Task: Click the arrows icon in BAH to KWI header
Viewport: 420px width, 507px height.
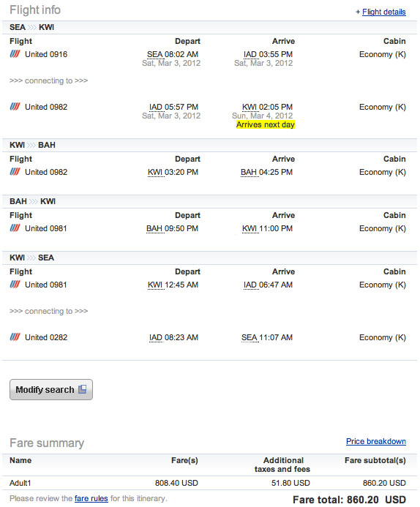Action: coord(34,201)
